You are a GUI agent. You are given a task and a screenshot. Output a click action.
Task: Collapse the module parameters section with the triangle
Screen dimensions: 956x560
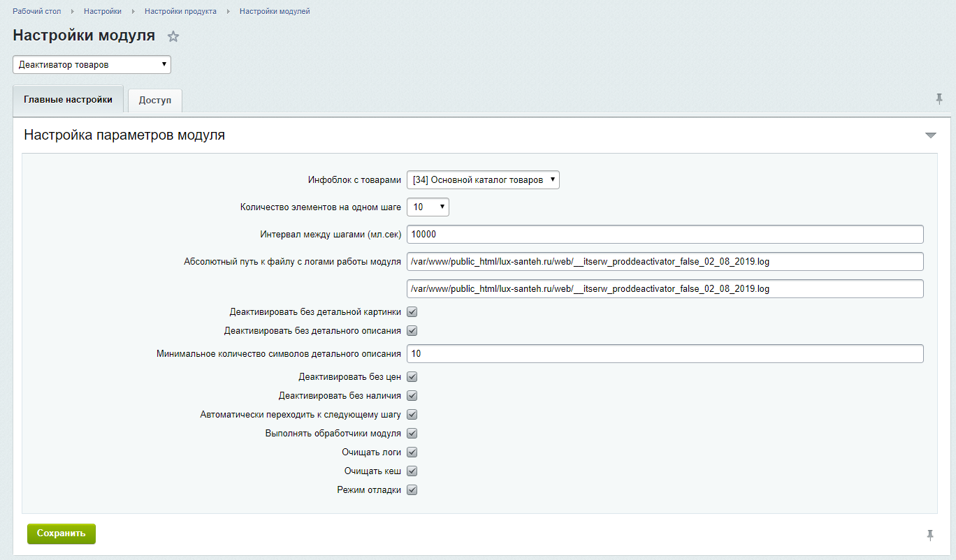click(x=930, y=135)
